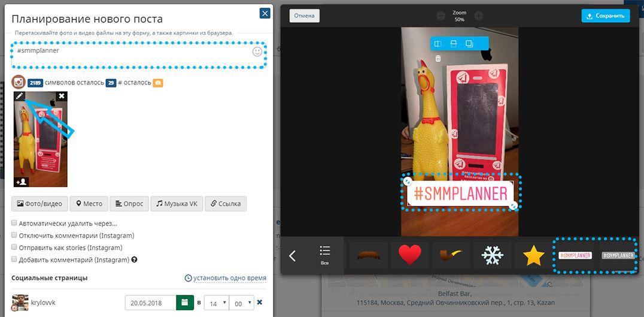Open the hour dropdown showing 14

(x=217, y=303)
